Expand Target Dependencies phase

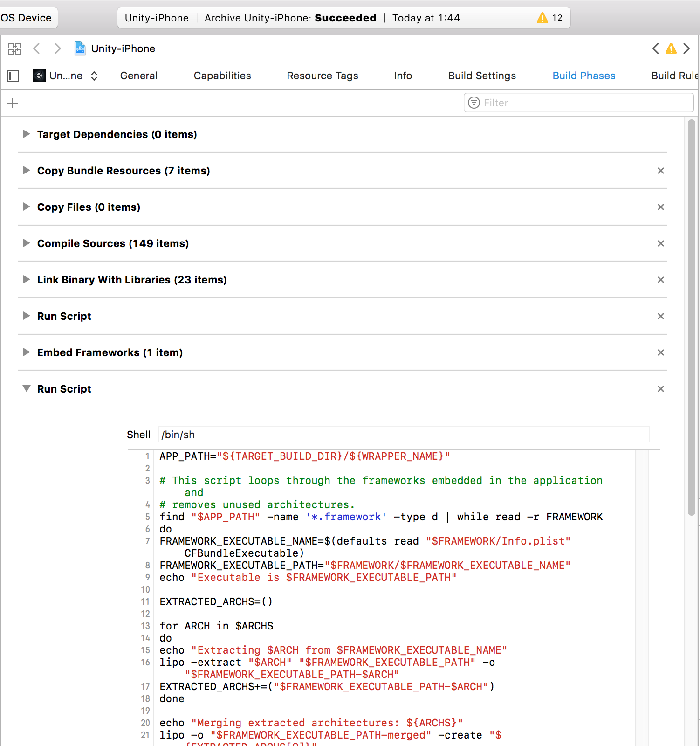(x=27, y=134)
